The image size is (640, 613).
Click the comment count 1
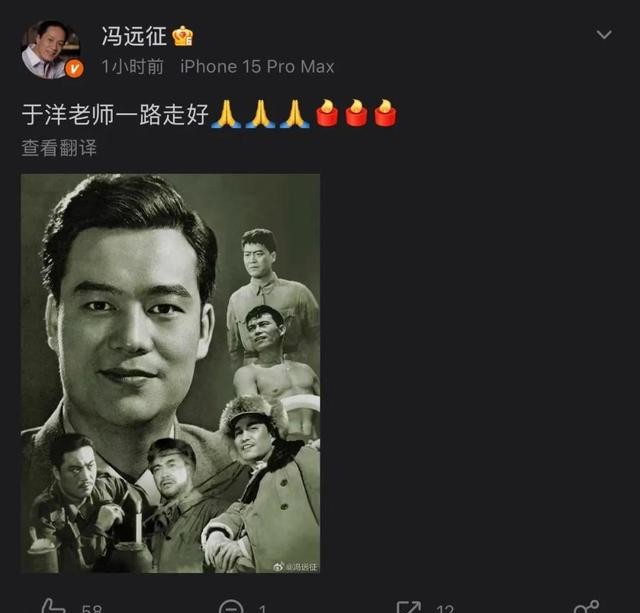point(262,609)
